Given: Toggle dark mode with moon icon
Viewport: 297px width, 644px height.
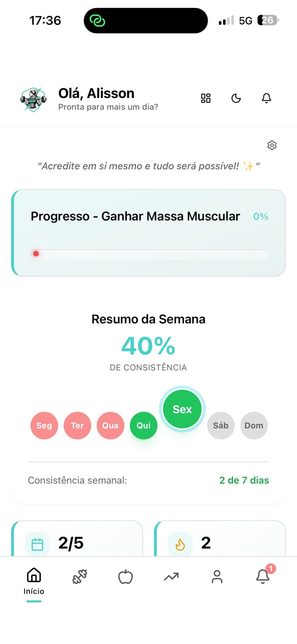Looking at the screenshot, I should pos(236,98).
